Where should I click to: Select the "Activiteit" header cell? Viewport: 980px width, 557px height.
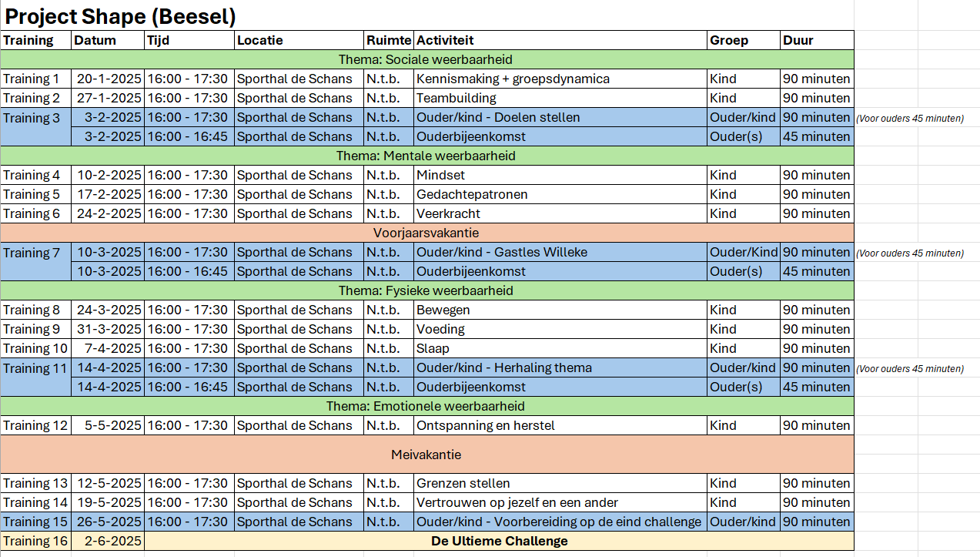click(560, 40)
